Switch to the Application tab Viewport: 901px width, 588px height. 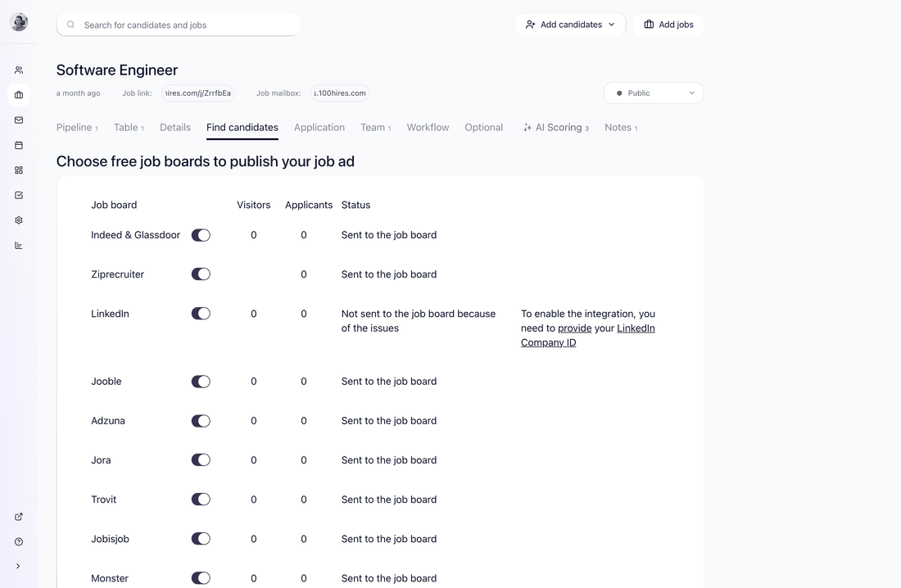(x=319, y=128)
